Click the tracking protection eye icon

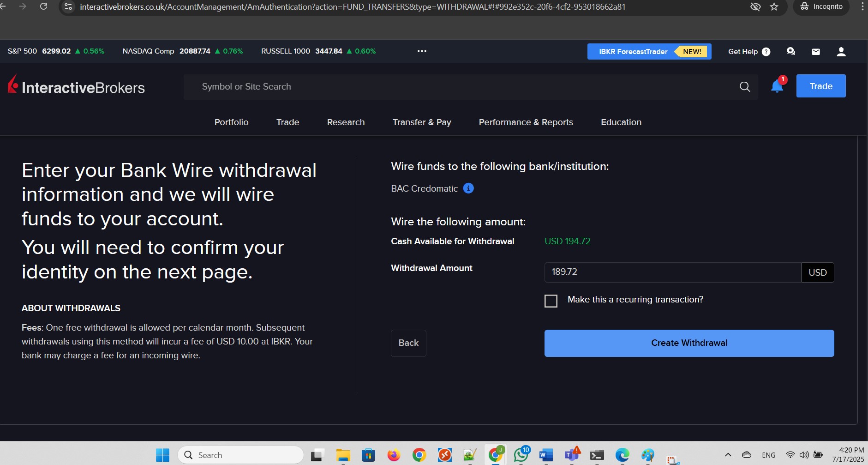[755, 6]
